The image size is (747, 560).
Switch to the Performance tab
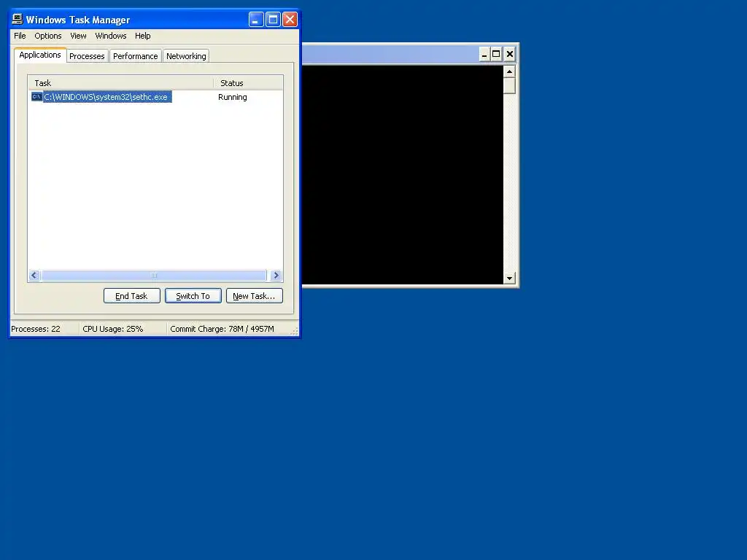tap(135, 56)
